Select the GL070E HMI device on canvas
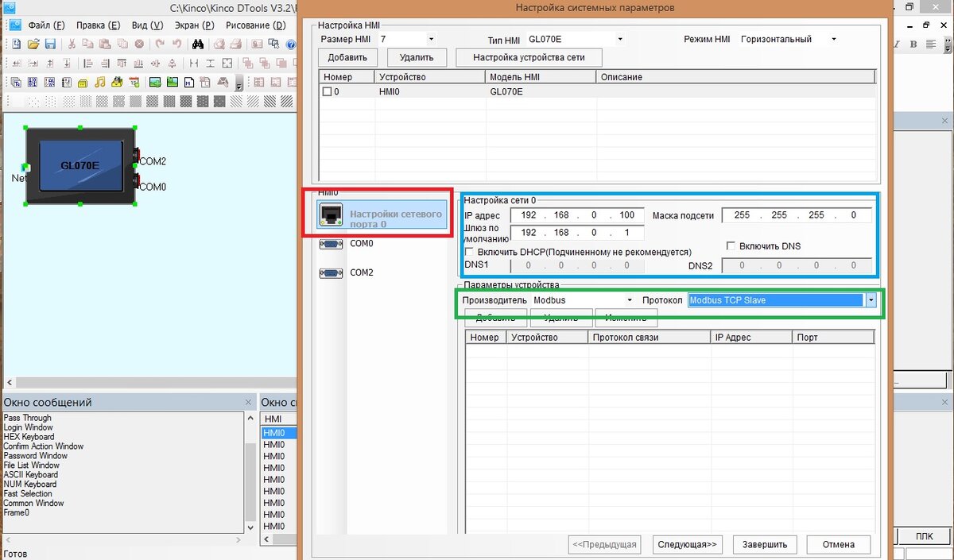 (x=80, y=165)
